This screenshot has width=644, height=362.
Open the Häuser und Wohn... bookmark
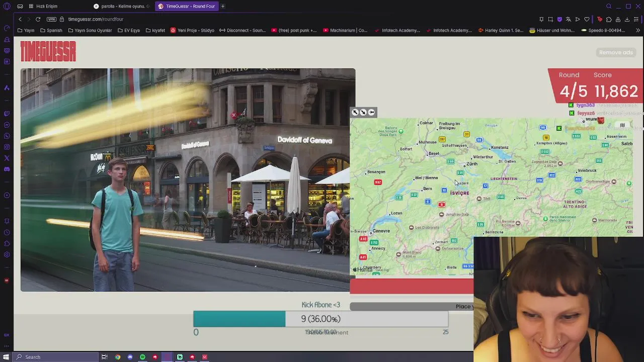(552, 30)
